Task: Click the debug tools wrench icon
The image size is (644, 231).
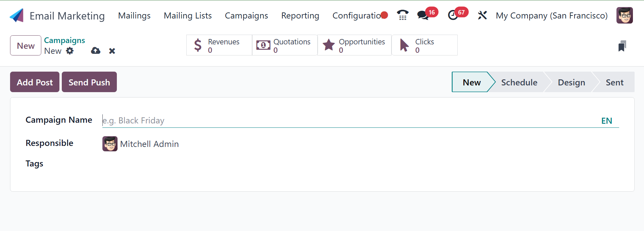Action: point(482,15)
